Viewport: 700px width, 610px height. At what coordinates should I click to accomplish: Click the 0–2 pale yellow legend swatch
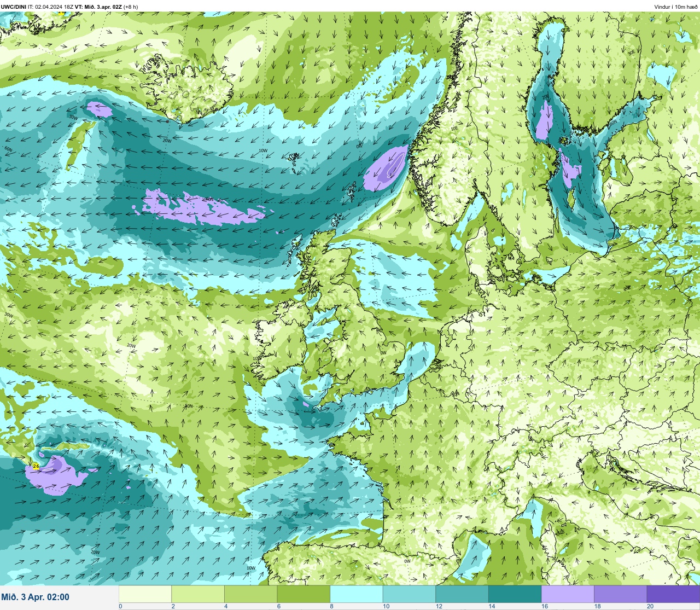[145, 594]
